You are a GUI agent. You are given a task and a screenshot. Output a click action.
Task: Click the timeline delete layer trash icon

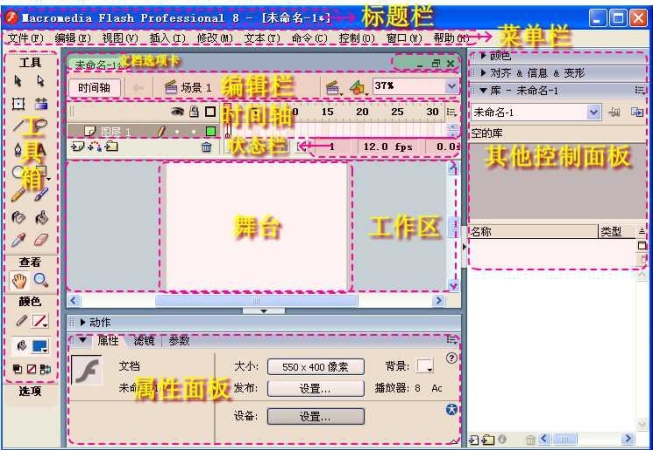[206, 147]
